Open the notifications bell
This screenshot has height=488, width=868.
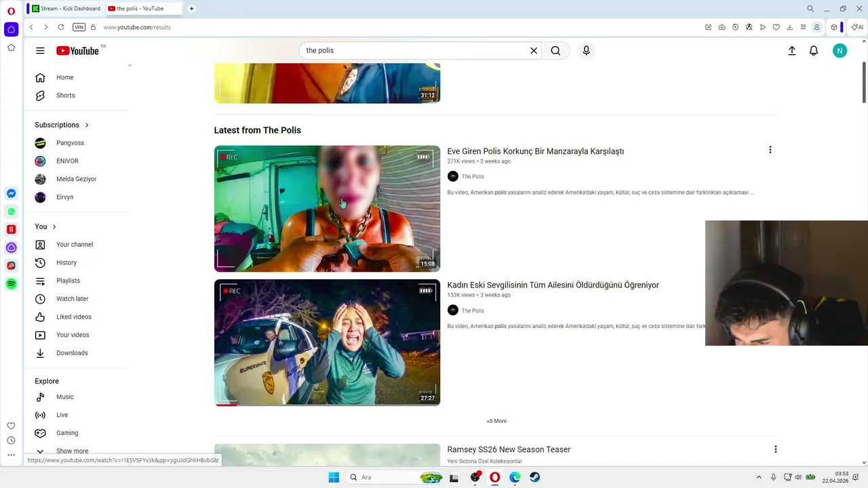click(814, 51)
